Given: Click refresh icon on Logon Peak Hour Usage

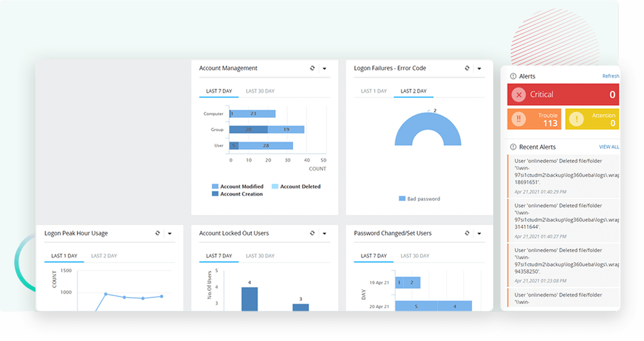Looking at the screenshot, I should click(158, 233).
